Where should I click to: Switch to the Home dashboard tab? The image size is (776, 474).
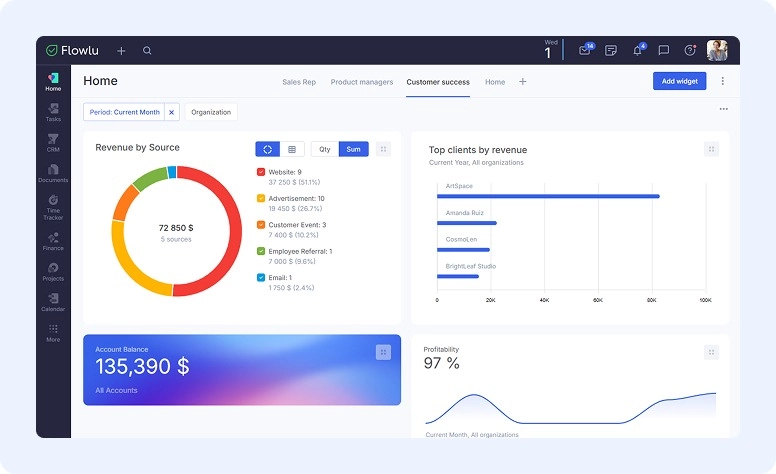[495, 82]
